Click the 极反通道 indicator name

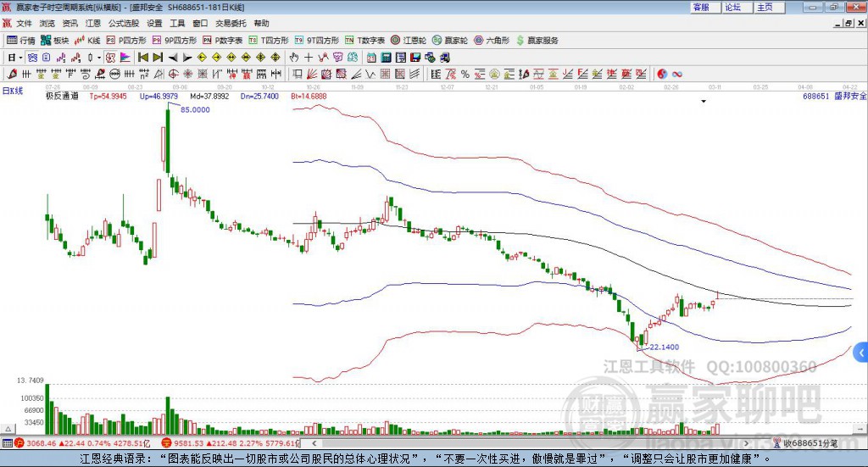pos(62,96)
